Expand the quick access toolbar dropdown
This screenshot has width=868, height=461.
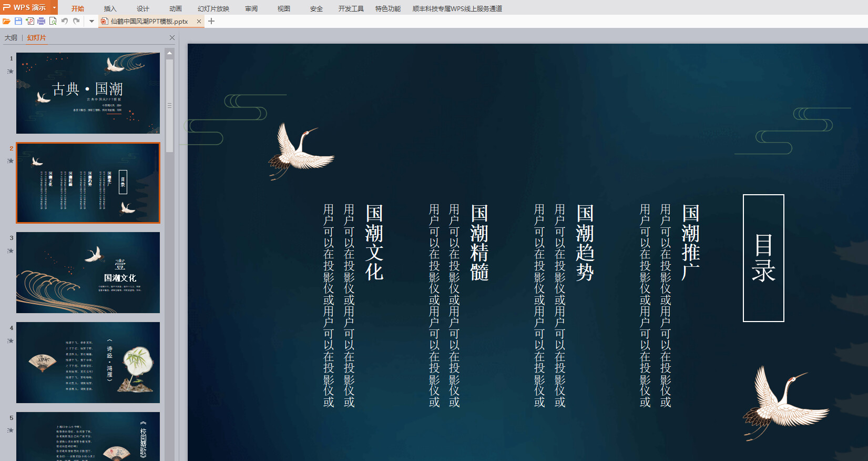click(91, 21)
